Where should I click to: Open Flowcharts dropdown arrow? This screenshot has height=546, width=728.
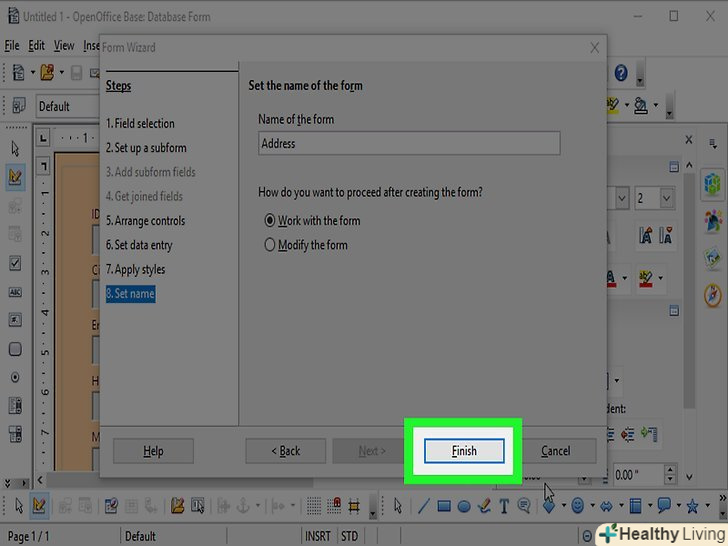coord(650,506)
